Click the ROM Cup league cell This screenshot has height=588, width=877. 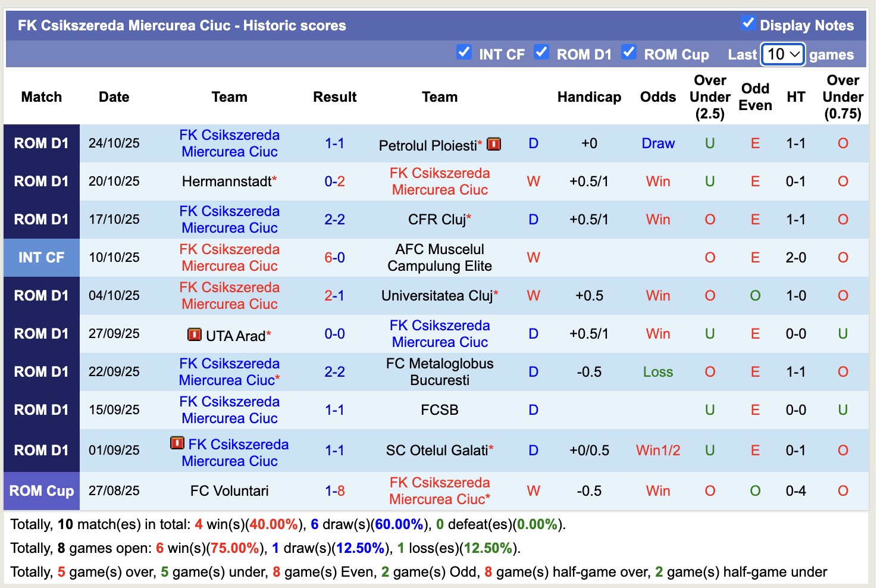point(41,491)
